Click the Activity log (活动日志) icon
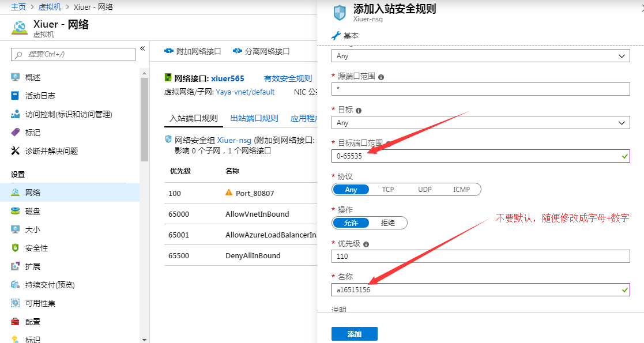644x343 pixels. tap(15, 96)
